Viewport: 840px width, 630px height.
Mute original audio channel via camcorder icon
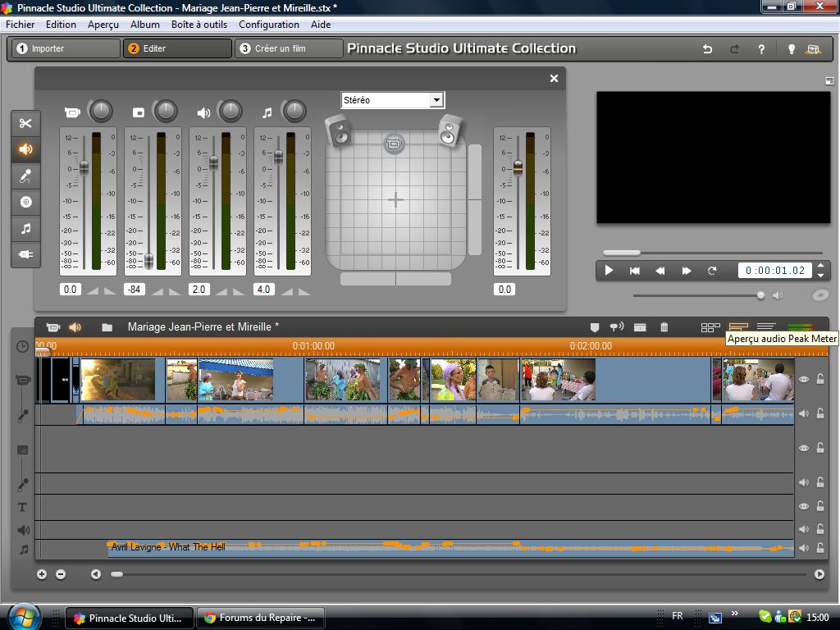[x=72, y=112]
